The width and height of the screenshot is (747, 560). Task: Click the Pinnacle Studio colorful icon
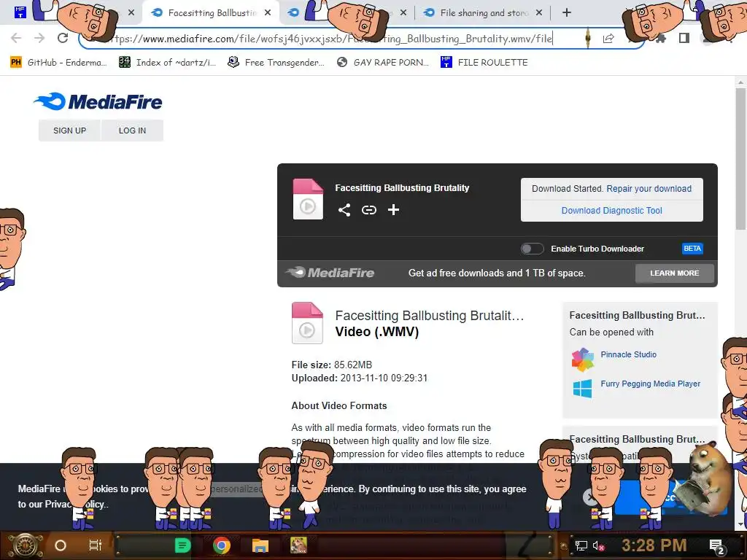click(583, 359)
